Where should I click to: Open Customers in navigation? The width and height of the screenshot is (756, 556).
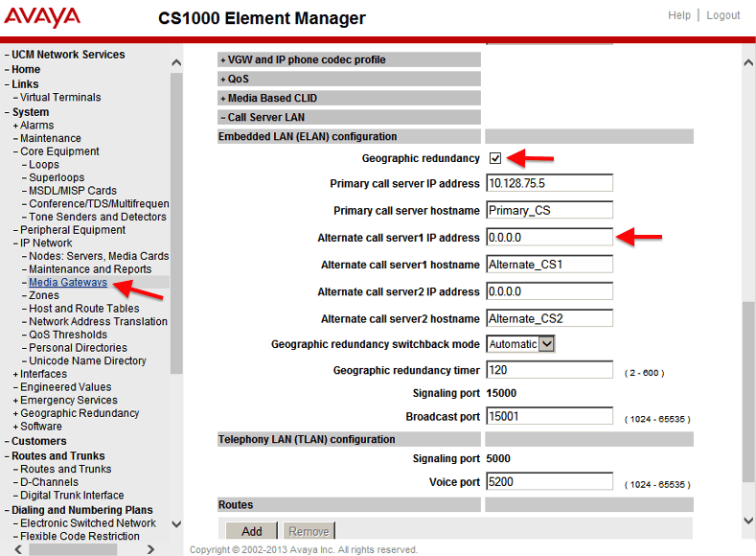click(39, 441)
